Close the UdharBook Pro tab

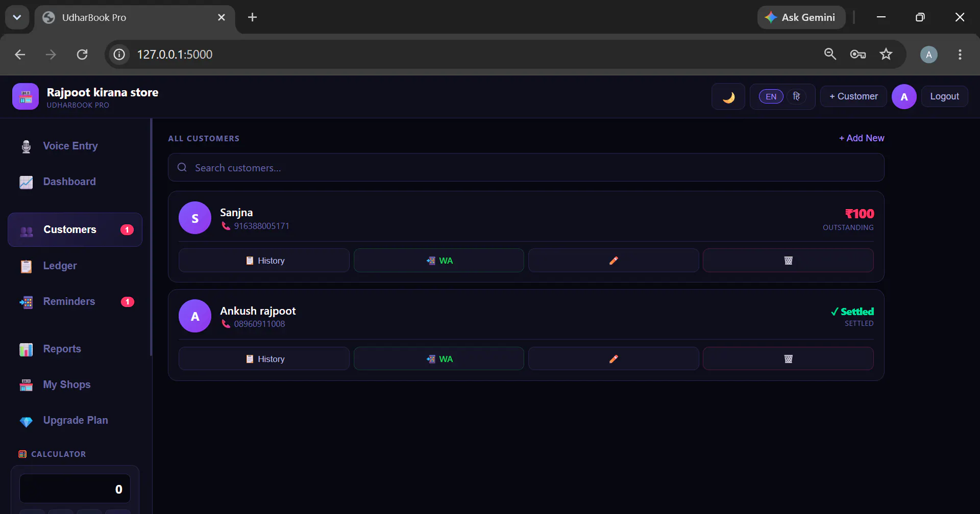[x=222, y=17]
